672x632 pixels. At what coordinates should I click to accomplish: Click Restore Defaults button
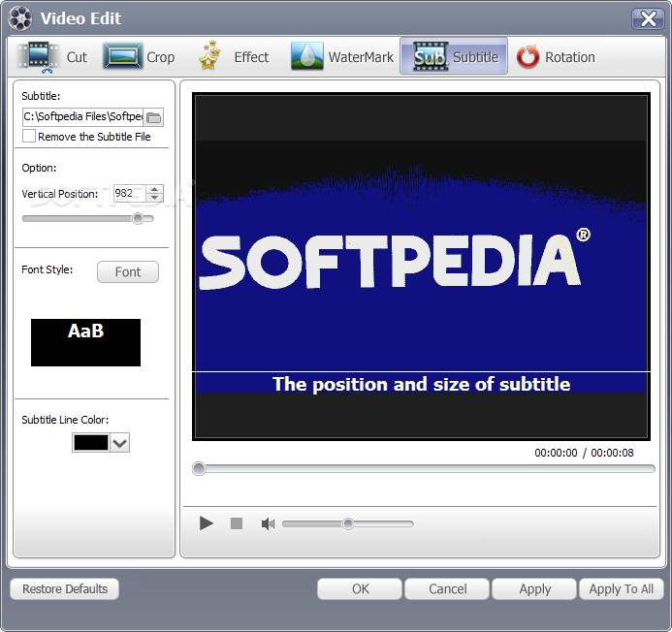tap(65, 589)
